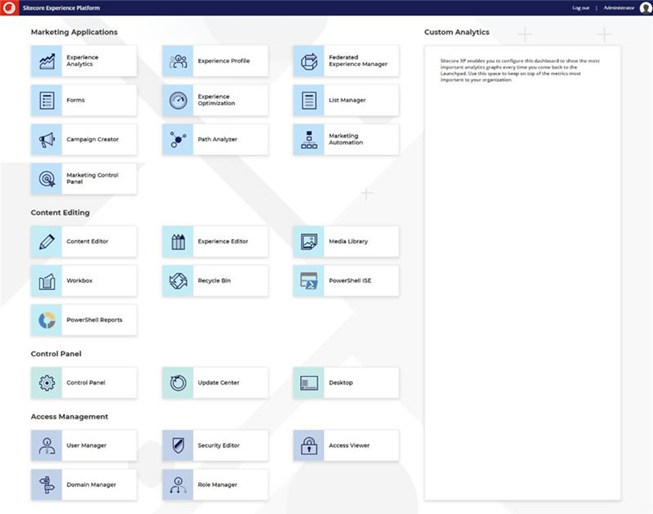Click the Domain Manager signpost icon
Screen dimensions: 653x514
[47, 485]
